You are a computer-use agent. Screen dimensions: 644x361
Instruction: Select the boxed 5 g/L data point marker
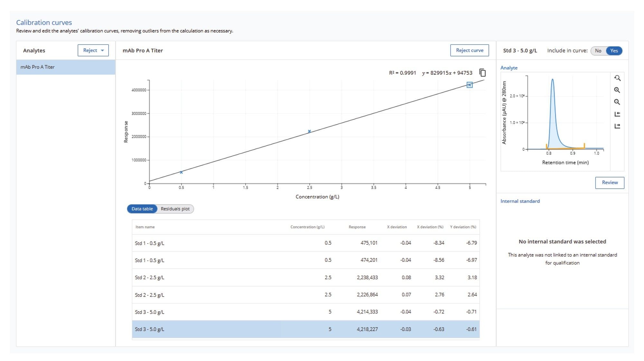click(469, 85)
